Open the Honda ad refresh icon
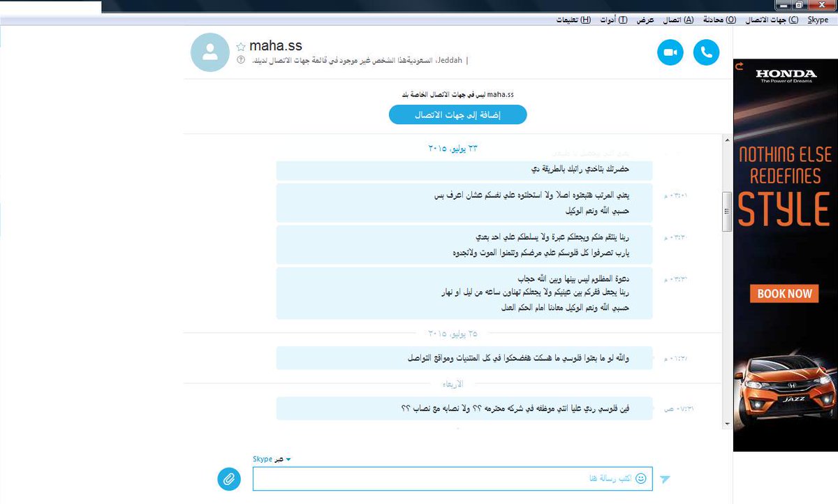 tap(738, 66)
